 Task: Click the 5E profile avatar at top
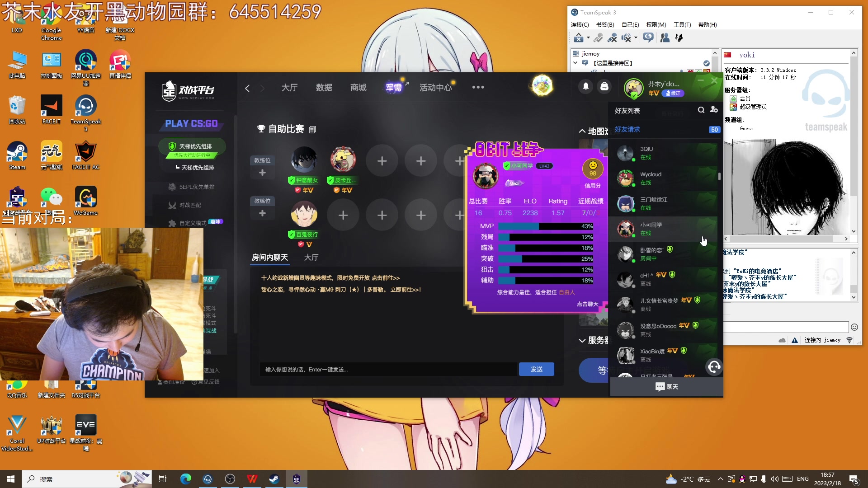(x=633, y=88)
